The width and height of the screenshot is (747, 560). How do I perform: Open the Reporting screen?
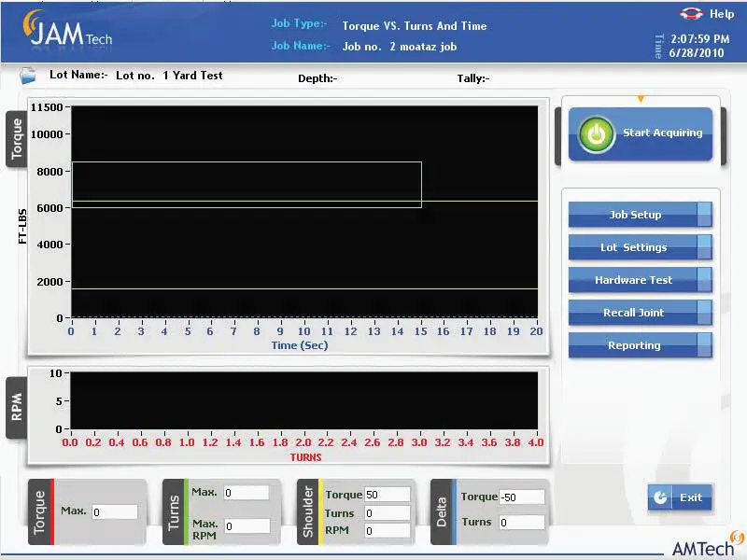click(640, 345)
